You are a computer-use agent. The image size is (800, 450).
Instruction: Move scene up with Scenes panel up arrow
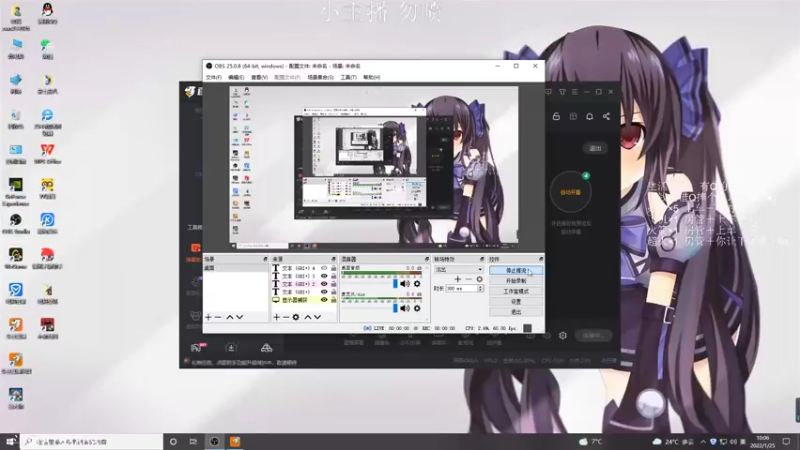pos(230,317)
